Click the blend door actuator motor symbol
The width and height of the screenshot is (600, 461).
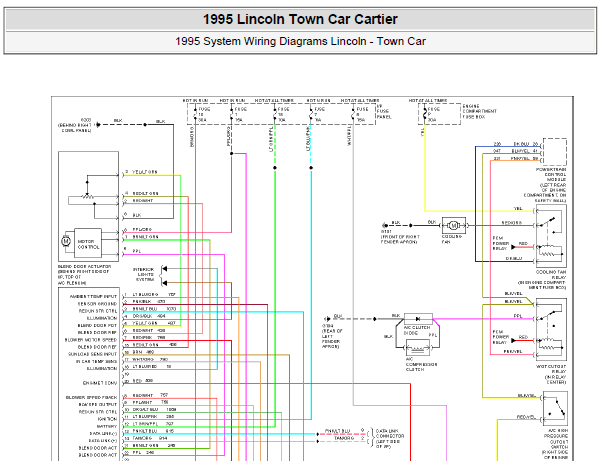[66, 241]
